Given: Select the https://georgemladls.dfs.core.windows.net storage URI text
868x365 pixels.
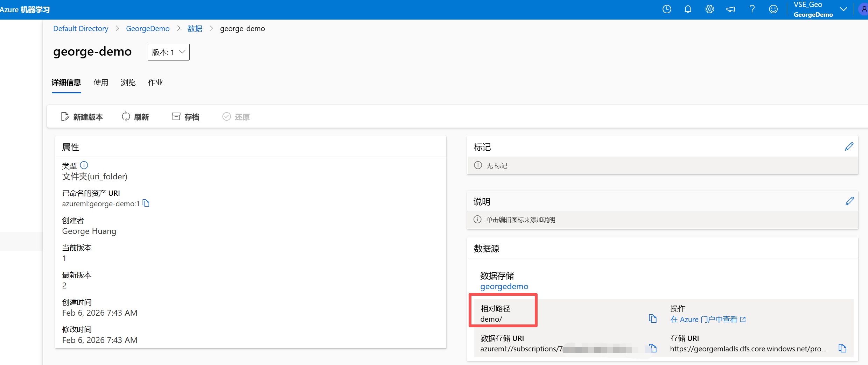Looking at the screenshot, I should point(748,349).
